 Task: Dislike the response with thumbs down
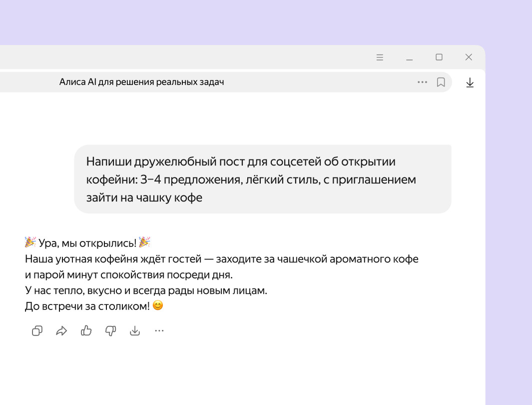110,330
